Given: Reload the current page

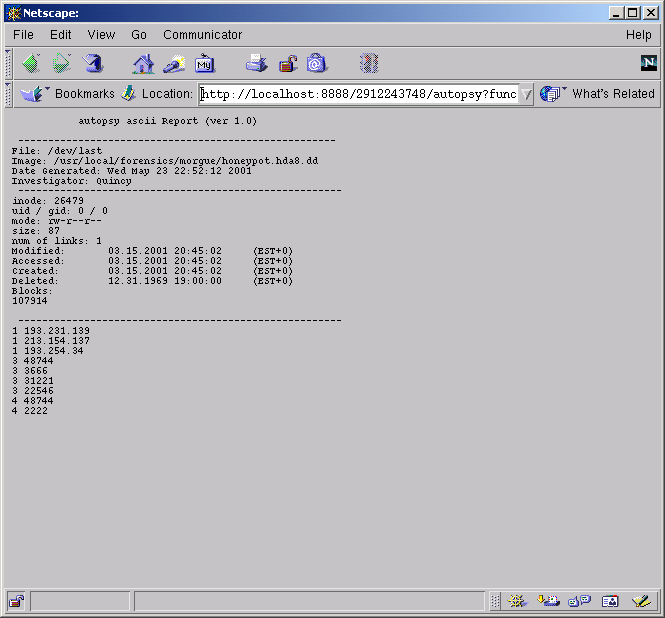Looking at the screenshot, I should 93,64.
